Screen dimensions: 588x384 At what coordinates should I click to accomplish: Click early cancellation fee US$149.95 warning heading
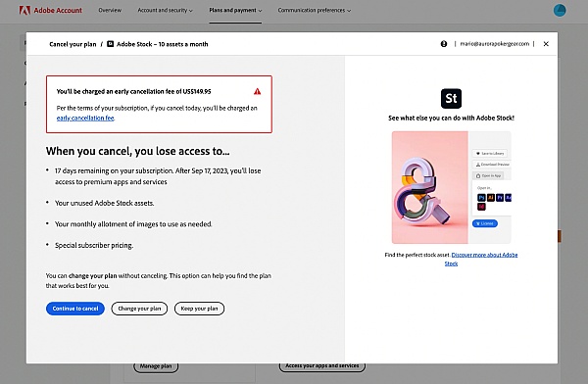134,91
